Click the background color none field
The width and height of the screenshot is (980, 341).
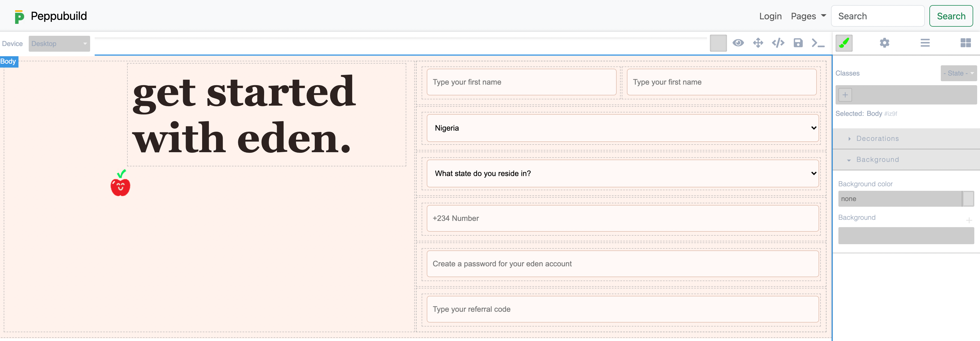point(900,199)
